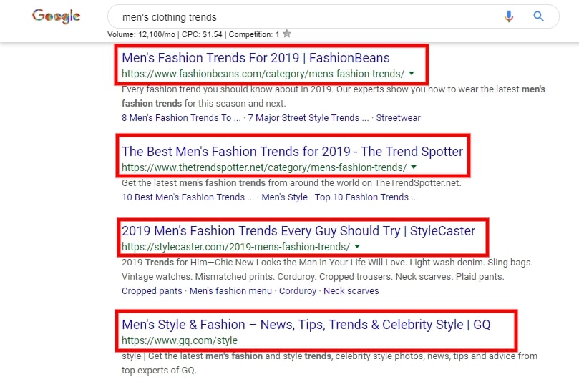This screenshot has height=392, width=579.
Task: Open the FashionBeans Men's Fashion Trends result
Action: tap(256, 57)
